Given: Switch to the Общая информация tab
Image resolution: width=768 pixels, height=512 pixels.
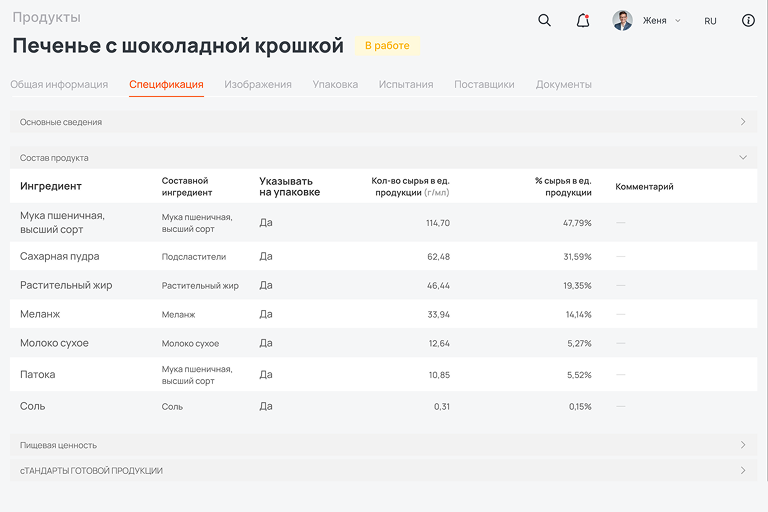Looking at the screenshot, I should point(59,85).
